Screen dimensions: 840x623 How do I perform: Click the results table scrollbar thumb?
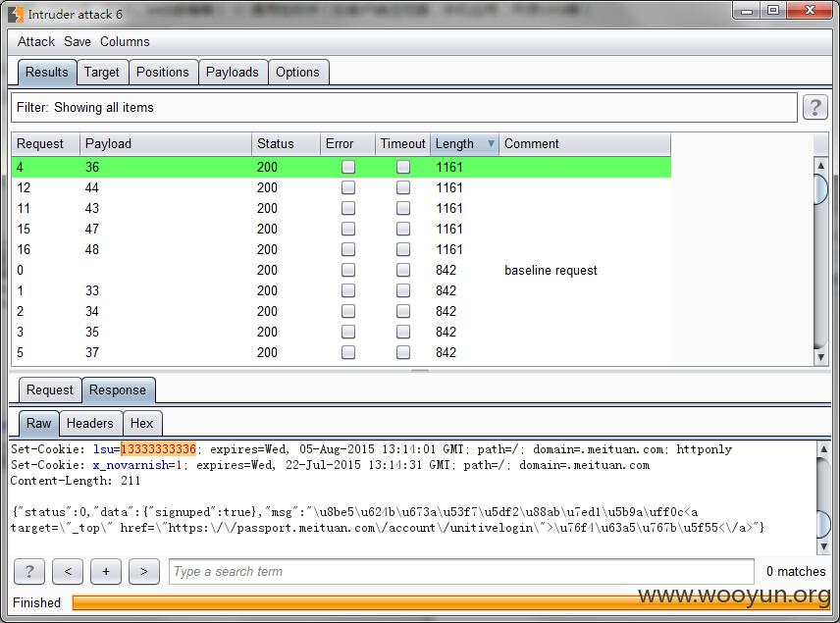(x=820, y=188)
